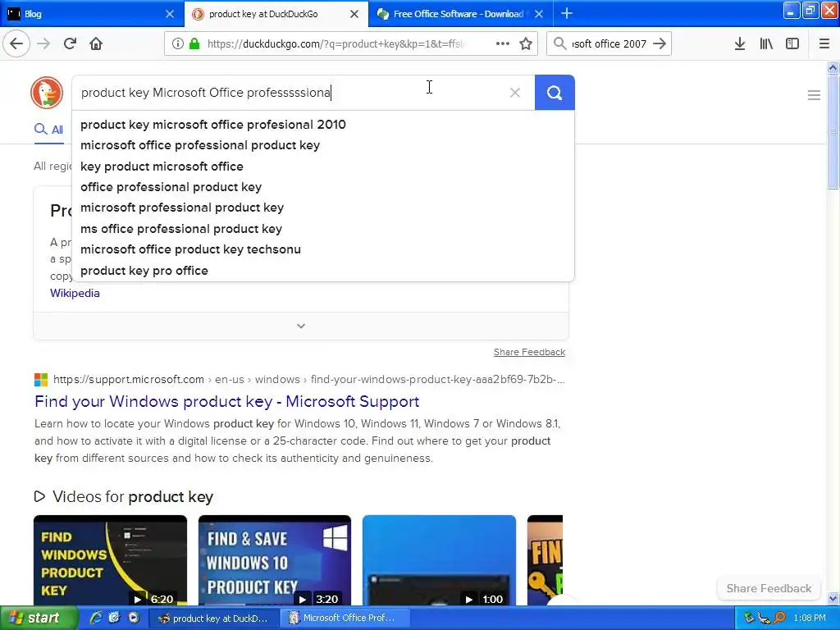Play the Find Windows Product Key 6:20 video
This screenshot has width=840, height=630.
(111, 560)
